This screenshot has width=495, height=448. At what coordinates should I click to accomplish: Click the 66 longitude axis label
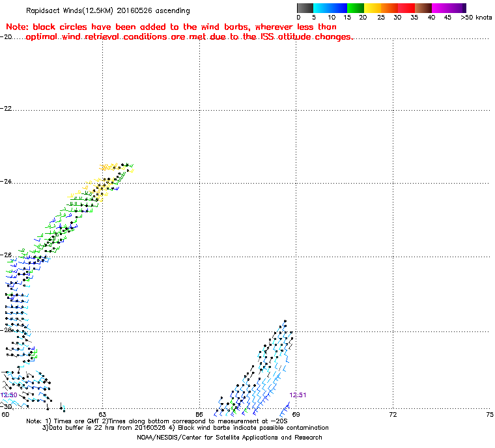199,414
